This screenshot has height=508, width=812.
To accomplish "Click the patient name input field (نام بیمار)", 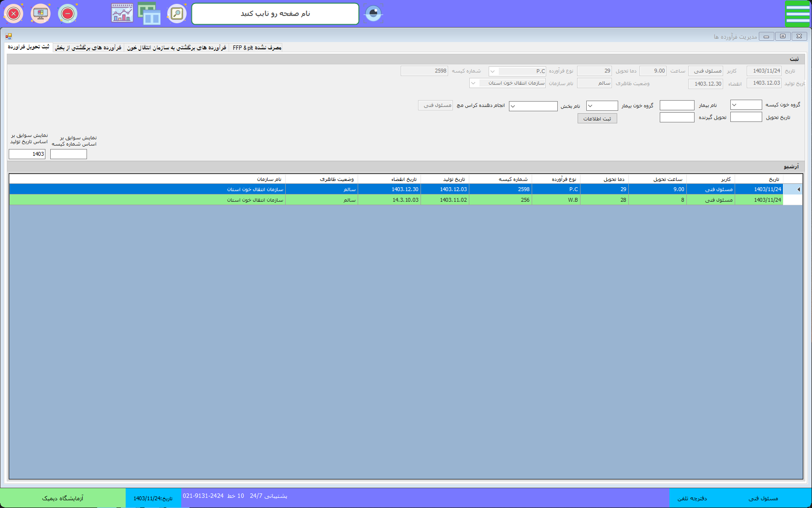I will (677, 105).
